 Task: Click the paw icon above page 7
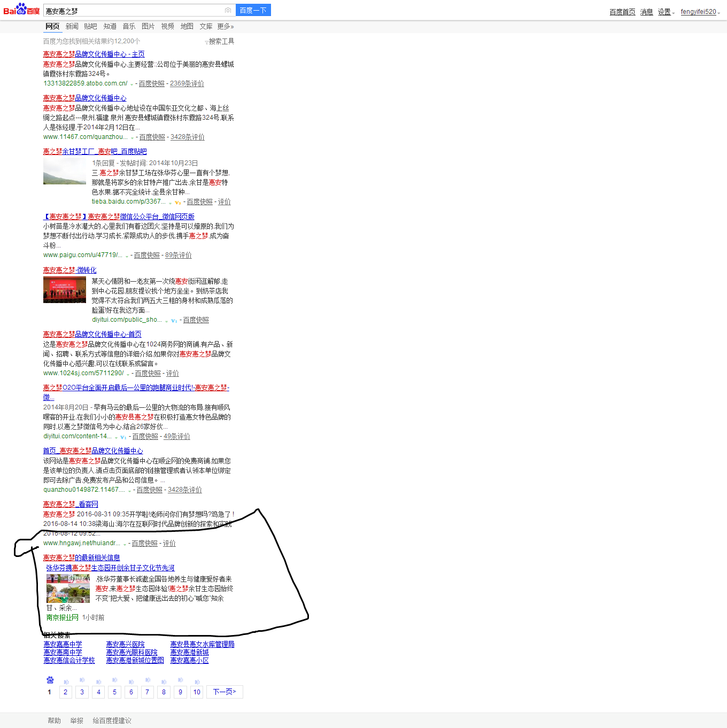148,680
